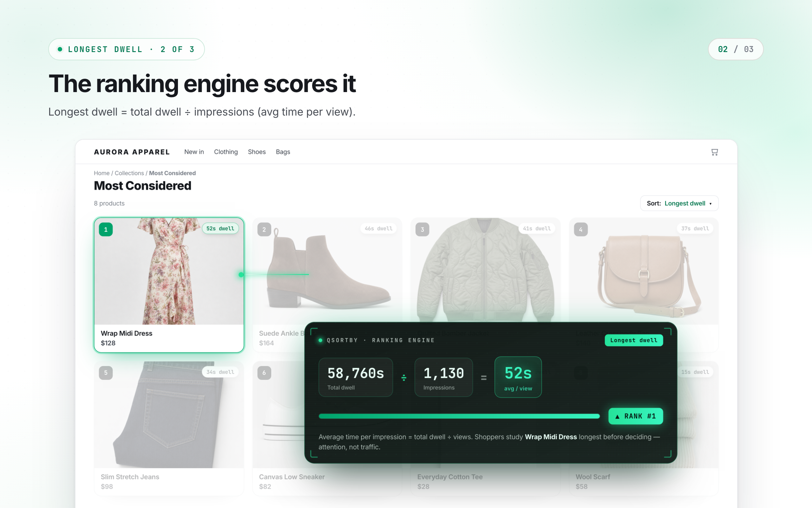This screenshot has height=508, width=812.
Task: Click the 52s dwell badge
Action: tap(220, 229)
